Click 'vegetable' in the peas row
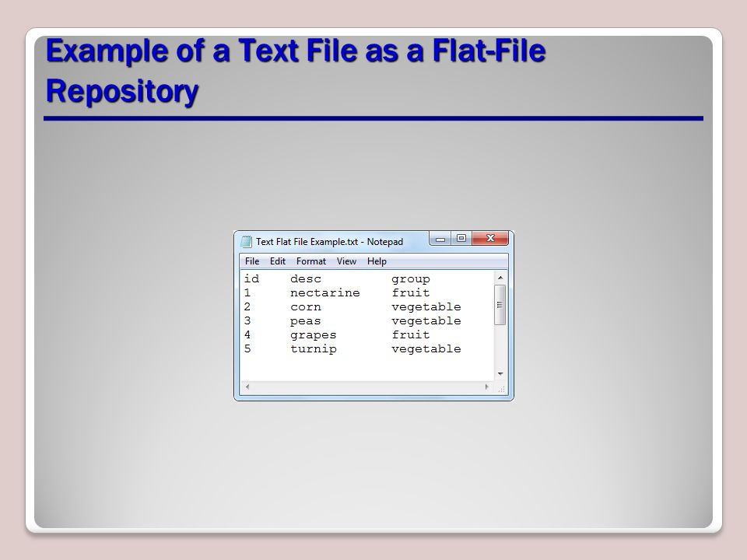This screenshot has width=747, height=560. tap(426, 321)
